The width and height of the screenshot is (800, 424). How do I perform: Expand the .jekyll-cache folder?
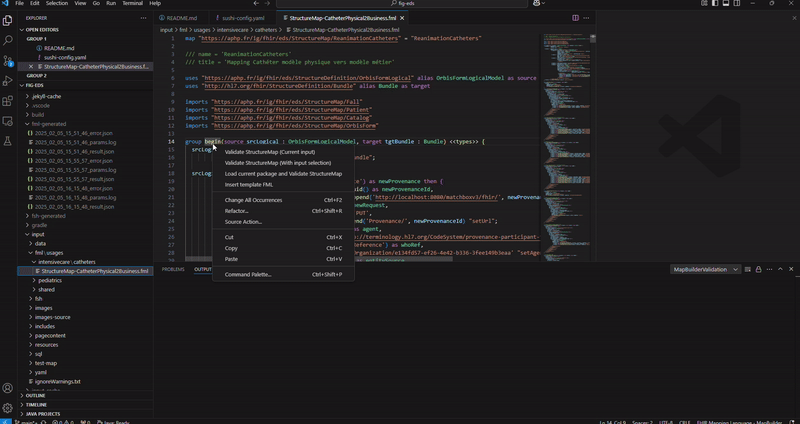(44, 96)
